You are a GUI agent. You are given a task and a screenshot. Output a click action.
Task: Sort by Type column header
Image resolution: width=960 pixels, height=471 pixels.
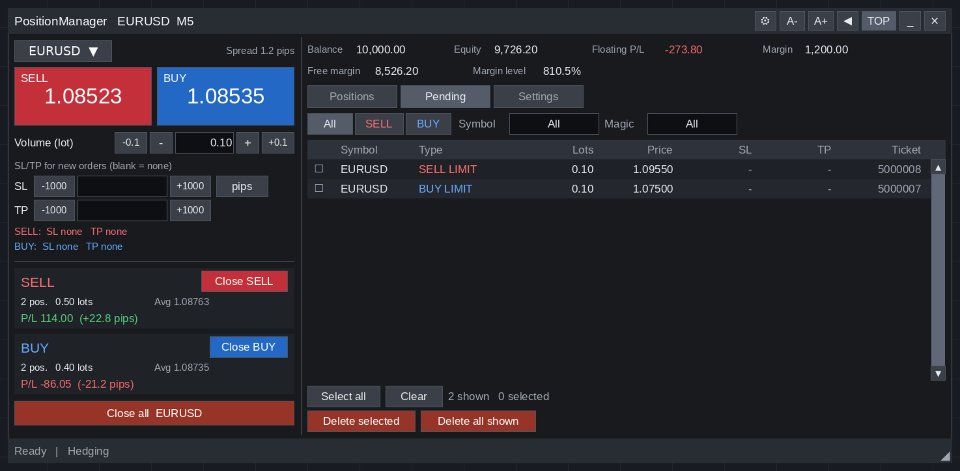(430, 149)
